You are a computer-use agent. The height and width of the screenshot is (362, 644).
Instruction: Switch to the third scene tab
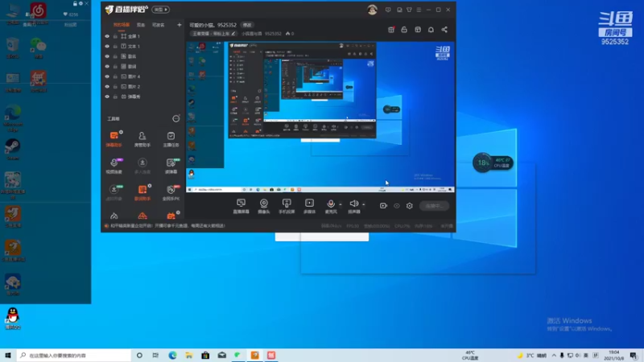pos(158,25)
